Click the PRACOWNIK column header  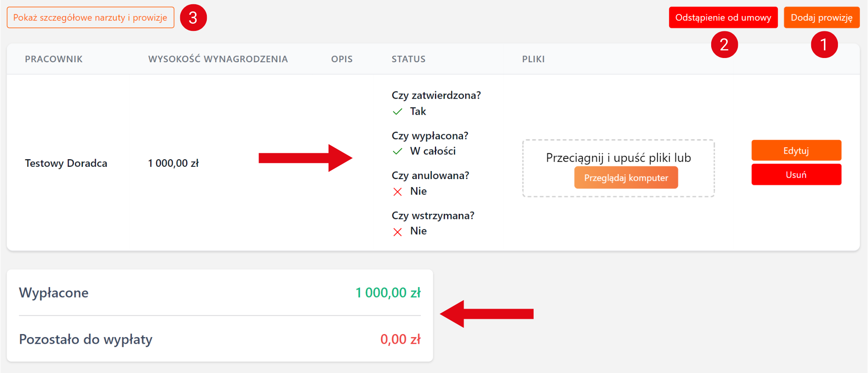coord(54,59)
